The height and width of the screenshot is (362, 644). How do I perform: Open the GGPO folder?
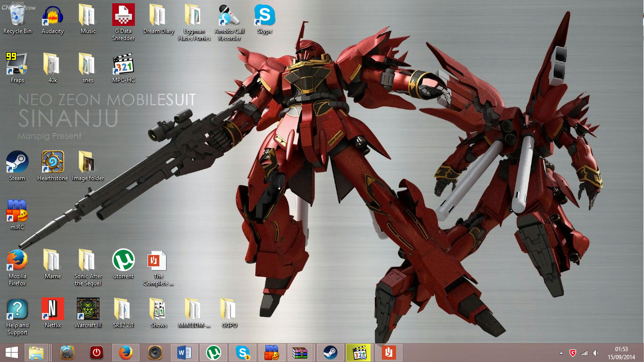coord(230,313)
